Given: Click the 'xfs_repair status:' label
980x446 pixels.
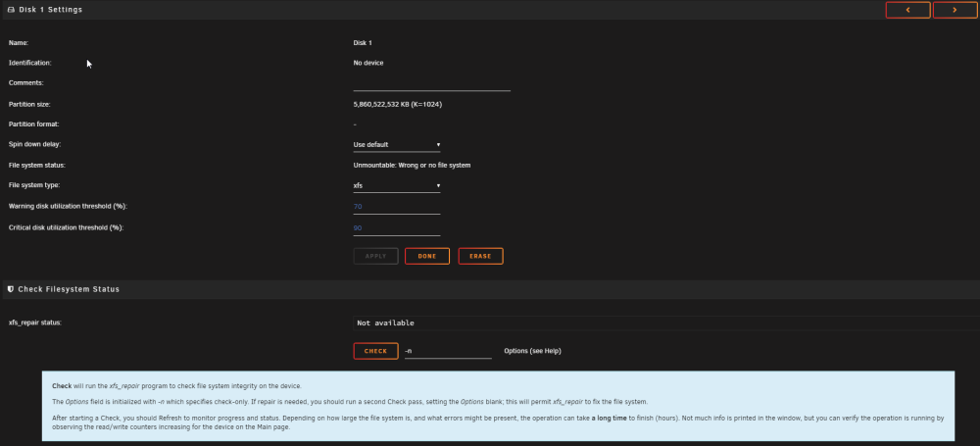Looking at the screenshot, I should (x=35, y=322).
